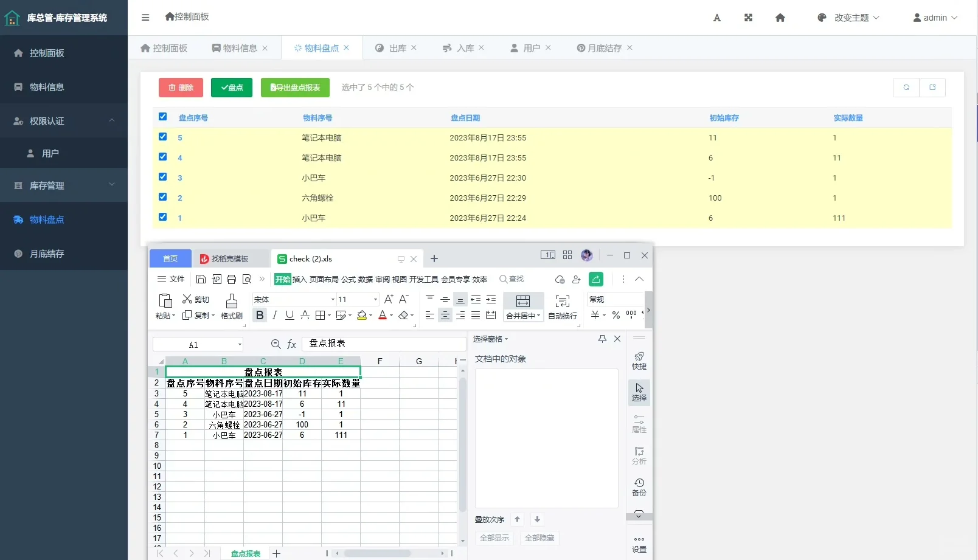Viewport: 978px width, 560px height.
Task: Open 快捷 (Quick) panel icon in WPS
Action: (639, 359)
